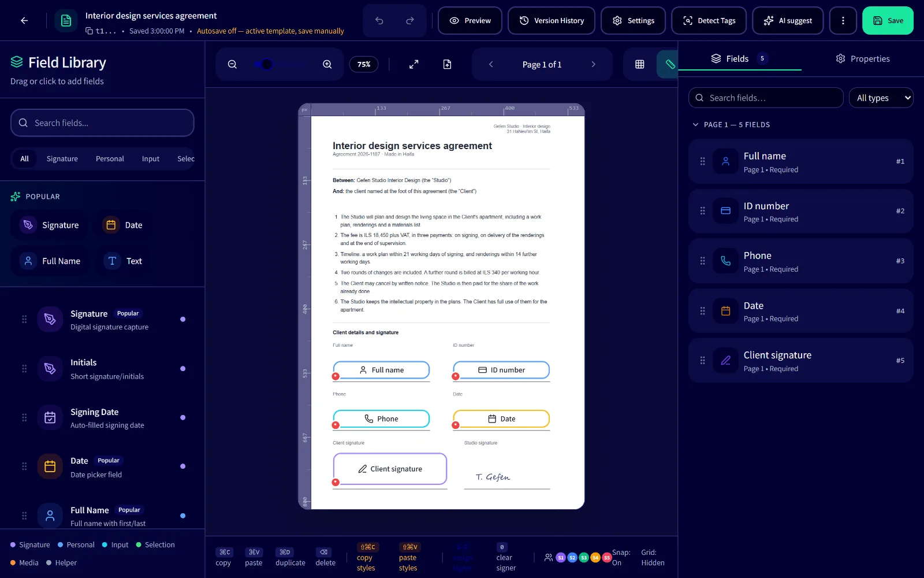The height and width of the screenshot is (578, 924).
Task: Search fields in Field Library
Action: (102, 123)
